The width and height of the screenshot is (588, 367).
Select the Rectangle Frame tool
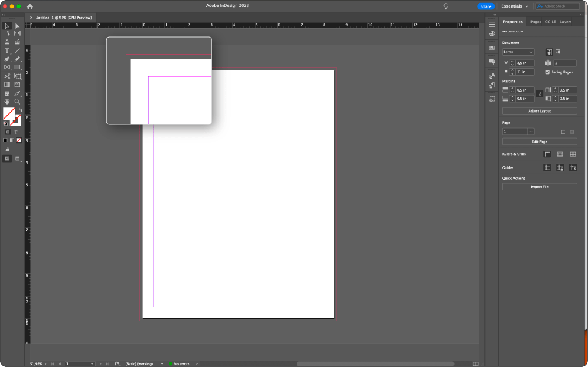tap(7, 67)
